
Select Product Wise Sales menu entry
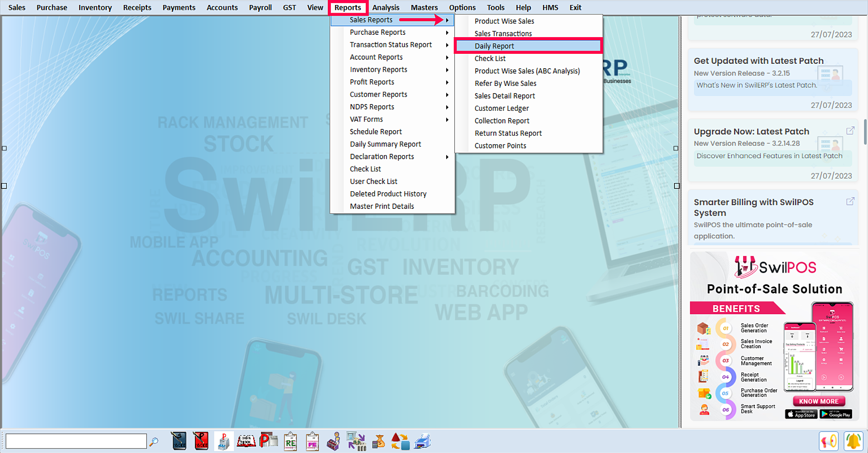pyautogui.click(x=528, y=21)
